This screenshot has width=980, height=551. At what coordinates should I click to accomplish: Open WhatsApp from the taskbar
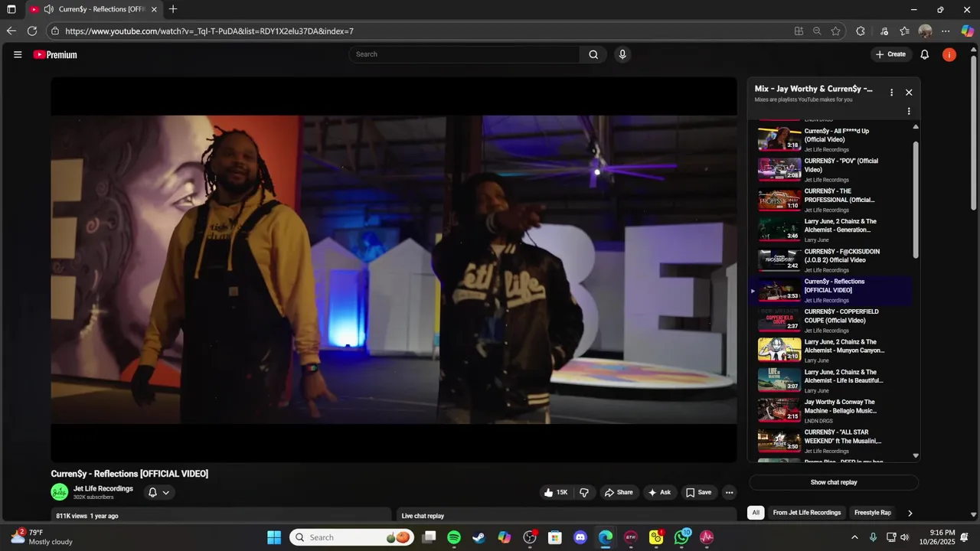[681, 537]
